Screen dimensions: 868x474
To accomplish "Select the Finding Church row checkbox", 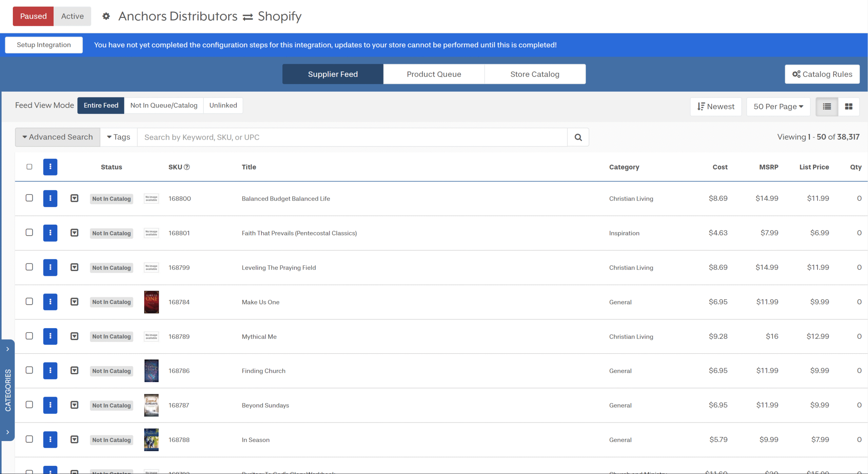I will (x=29, y=370).
